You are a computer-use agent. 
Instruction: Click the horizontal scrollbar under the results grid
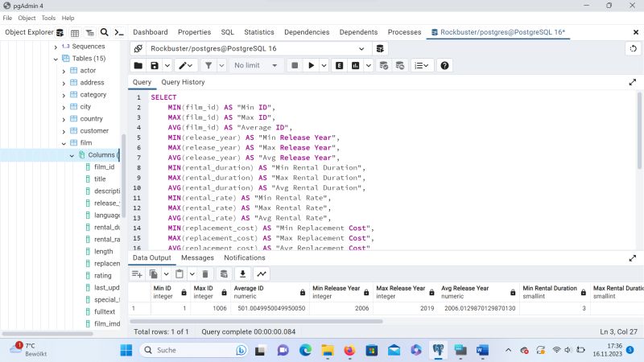pos(257,321)
